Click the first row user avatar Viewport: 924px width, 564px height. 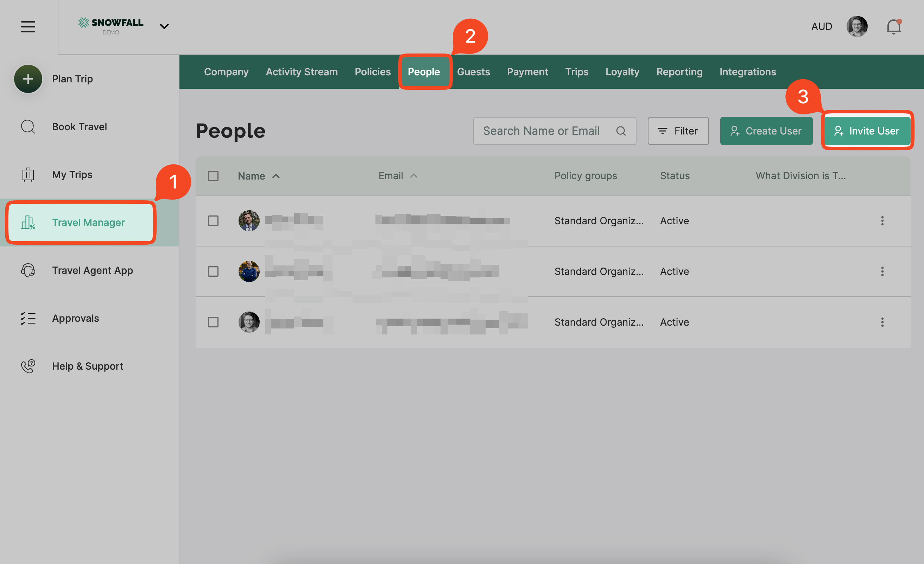tap(249, 221)
